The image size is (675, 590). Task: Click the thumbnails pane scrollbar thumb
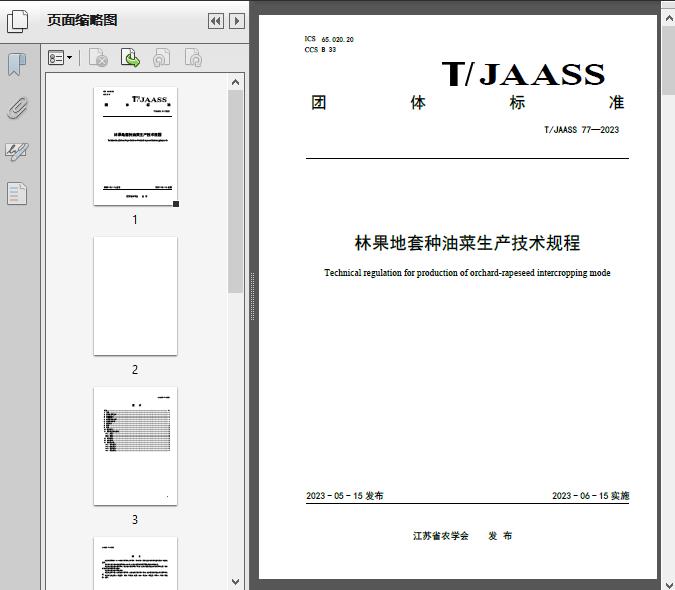click(x=235, y=192)
